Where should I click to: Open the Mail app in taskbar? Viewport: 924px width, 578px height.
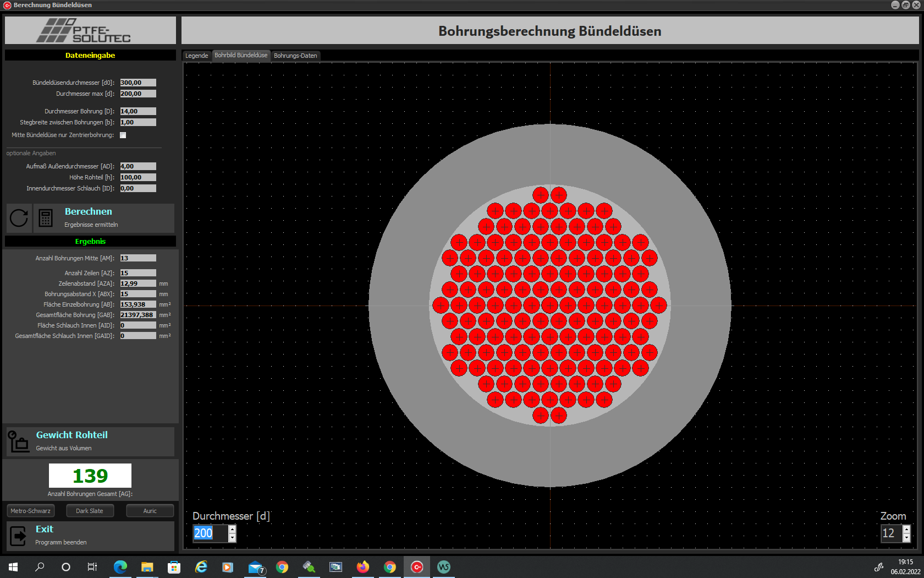[255, 566]
